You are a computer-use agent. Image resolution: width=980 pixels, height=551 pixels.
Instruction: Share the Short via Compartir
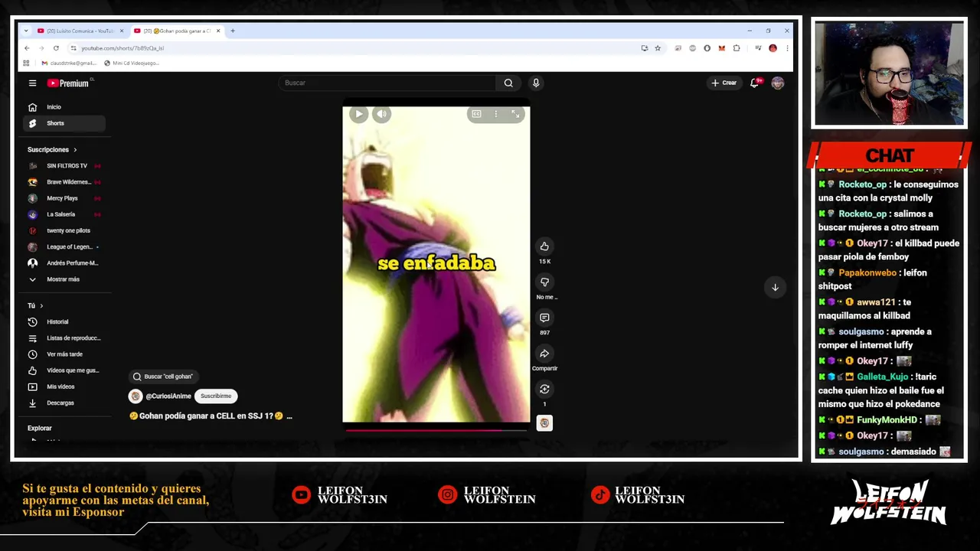pos(544,354)
